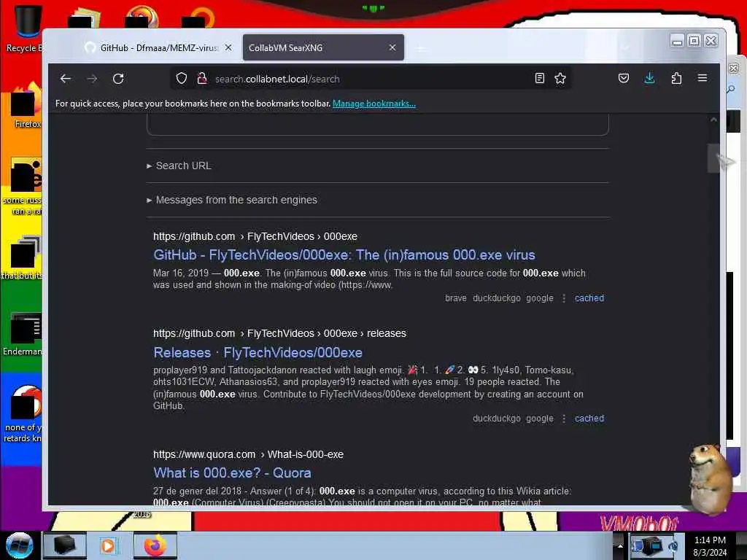Show hidden tray icons arrow
The image size is (747, 560).
tap(620, 545)
